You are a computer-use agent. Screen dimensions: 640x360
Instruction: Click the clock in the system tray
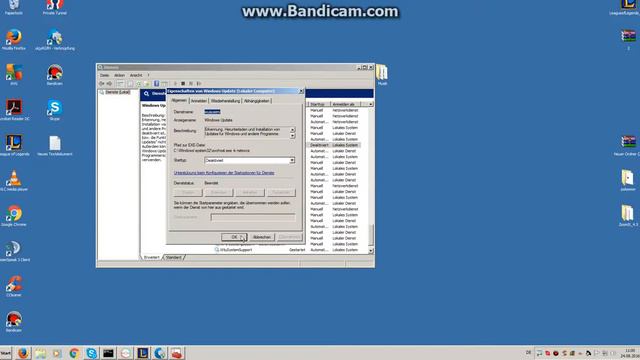(631, 353)
